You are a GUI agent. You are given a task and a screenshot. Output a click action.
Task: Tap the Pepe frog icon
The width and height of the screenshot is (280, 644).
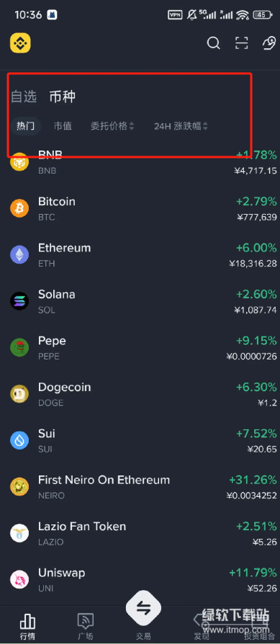click(19, 348)
